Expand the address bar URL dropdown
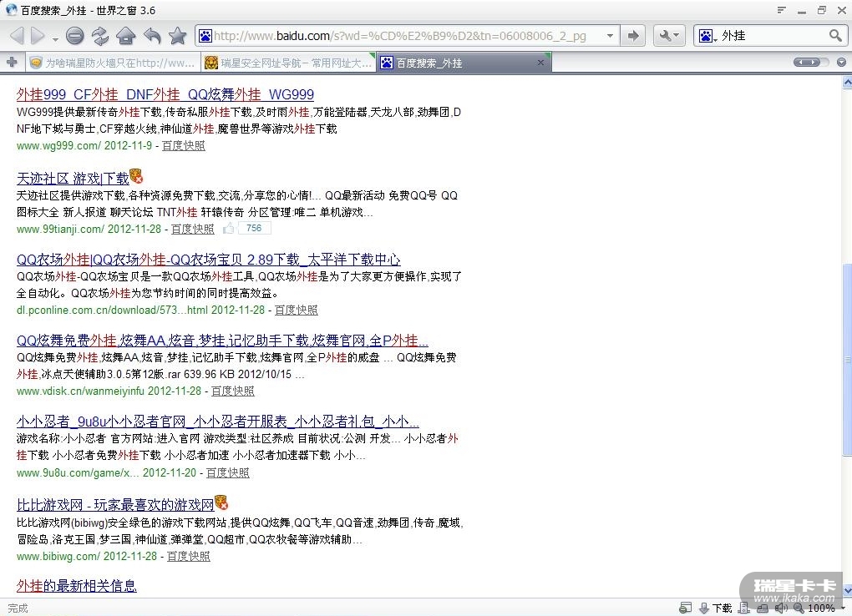This screenshot has height=616, width=852. pos(611,36)
